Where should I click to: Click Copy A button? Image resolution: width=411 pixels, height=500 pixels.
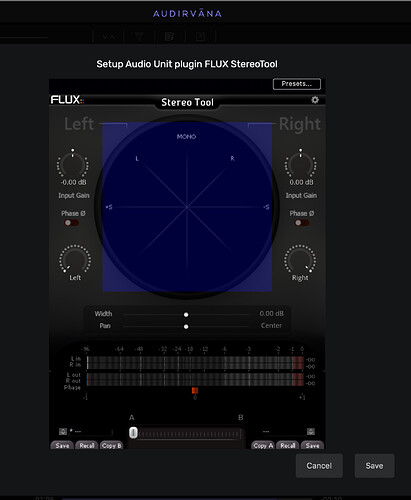coord(263,445)
